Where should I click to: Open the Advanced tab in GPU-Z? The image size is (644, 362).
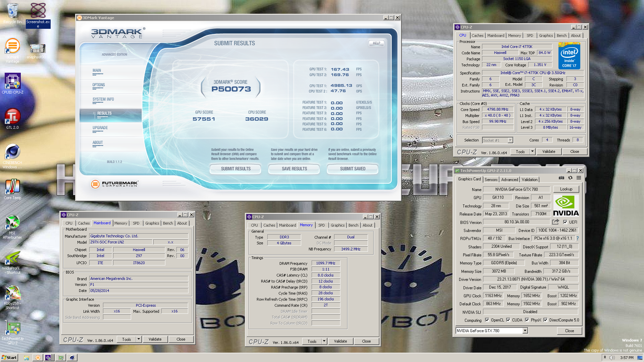click(x=509, y=180)
